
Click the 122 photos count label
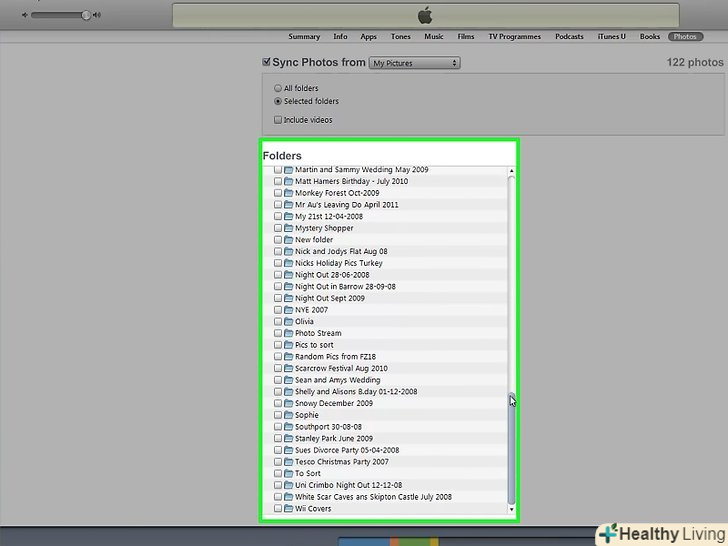coord(695,62)
